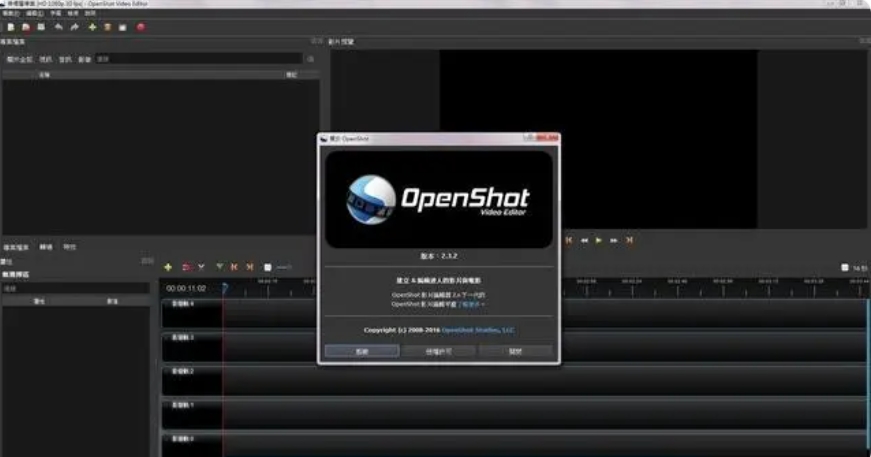871x457 pixels.
Task: Click the New Project toolbar icon
Action: [11, 27]
